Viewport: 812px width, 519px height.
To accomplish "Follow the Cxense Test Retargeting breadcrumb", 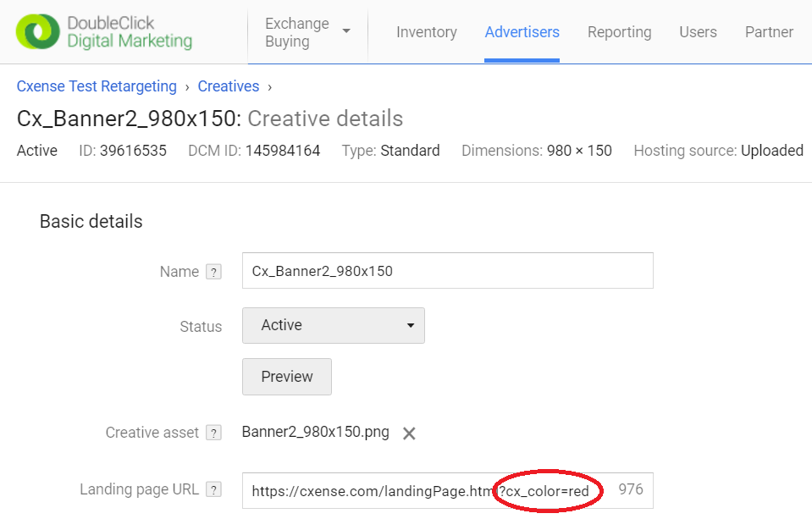I will (x=97, y=86).
